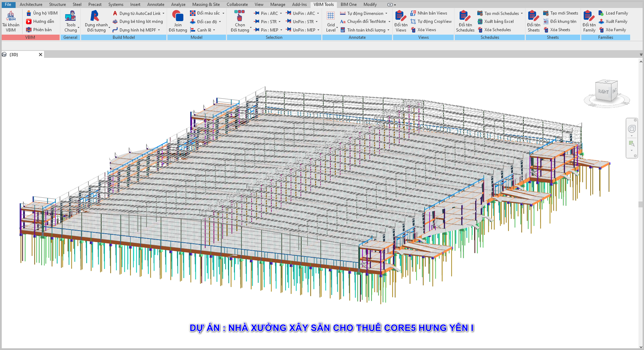Click the Đổi tên Views icon
Screen dimensions: 644x350
click(401, 16)
